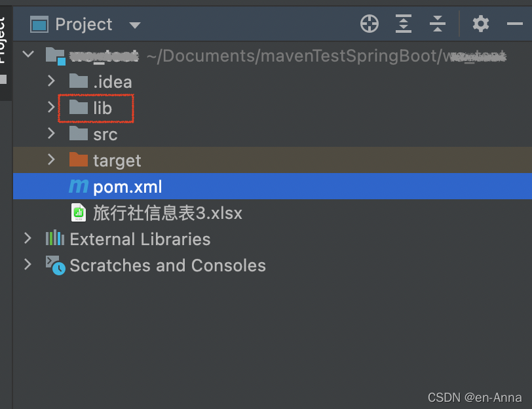
Task: Click the Maven m icon of pom.xml
Action: pyautogui.click(x=79, y=186)
